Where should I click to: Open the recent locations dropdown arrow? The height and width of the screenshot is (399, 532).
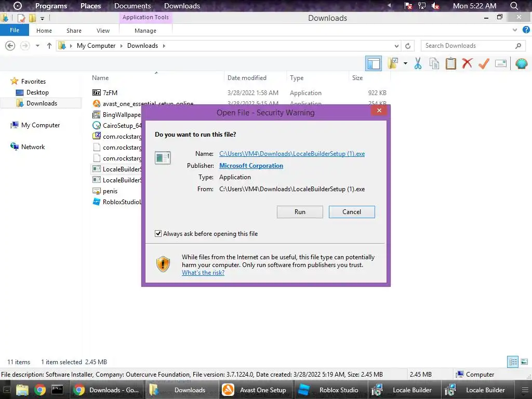(37, 46)
